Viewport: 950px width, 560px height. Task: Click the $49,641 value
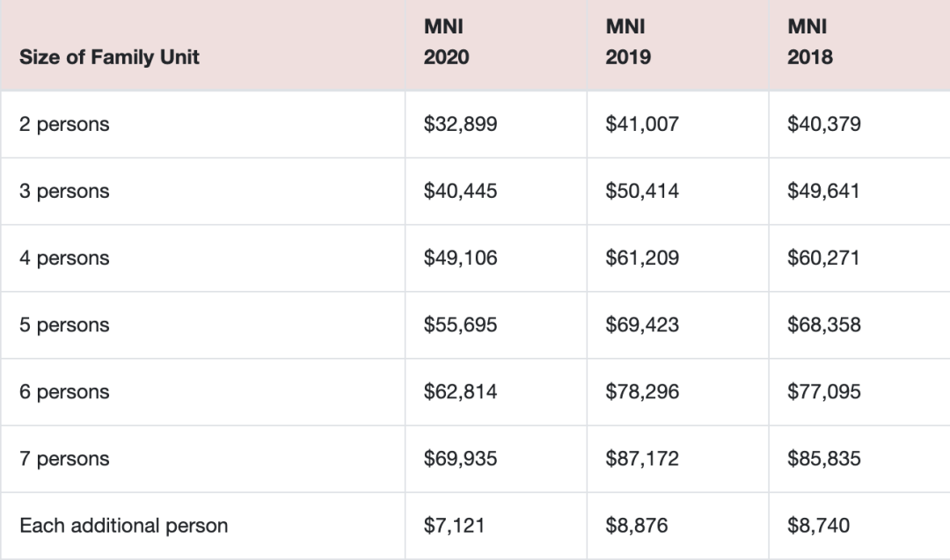823,192
